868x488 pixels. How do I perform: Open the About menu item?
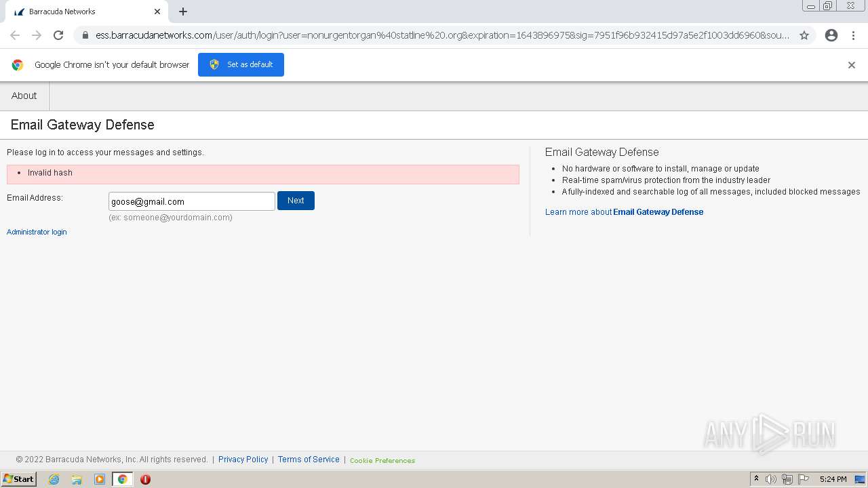24,96
